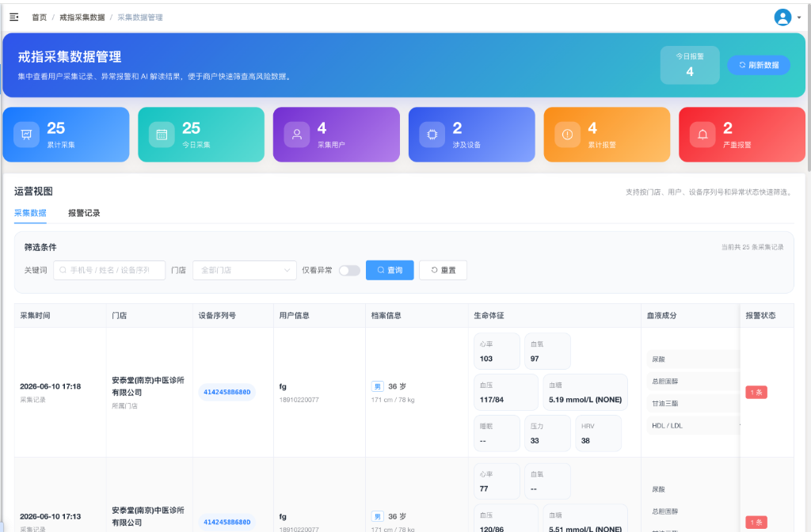This screenshot has width=811, height=532.
Task: Open the 全部门店 store dropdown
Action: (x=245, y=271)
